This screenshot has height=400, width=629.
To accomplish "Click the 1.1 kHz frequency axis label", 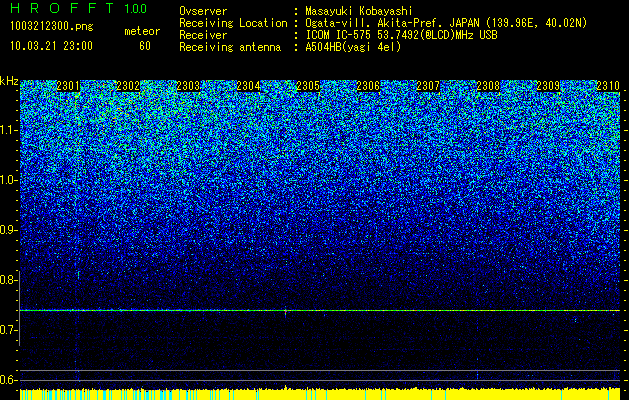I will (8, 130).
